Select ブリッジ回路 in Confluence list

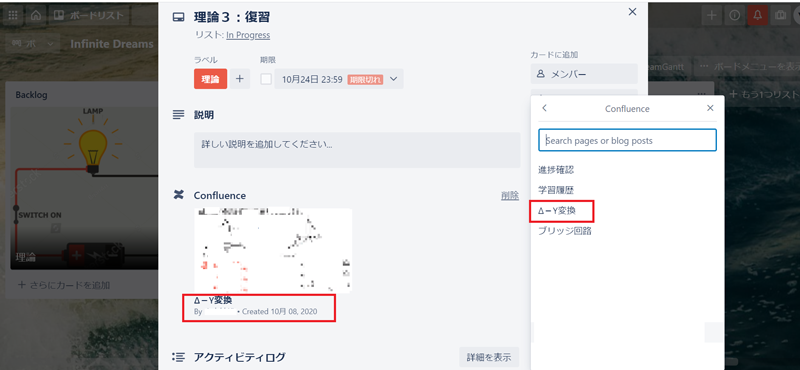pyautogui.click(x=565, y=231)
